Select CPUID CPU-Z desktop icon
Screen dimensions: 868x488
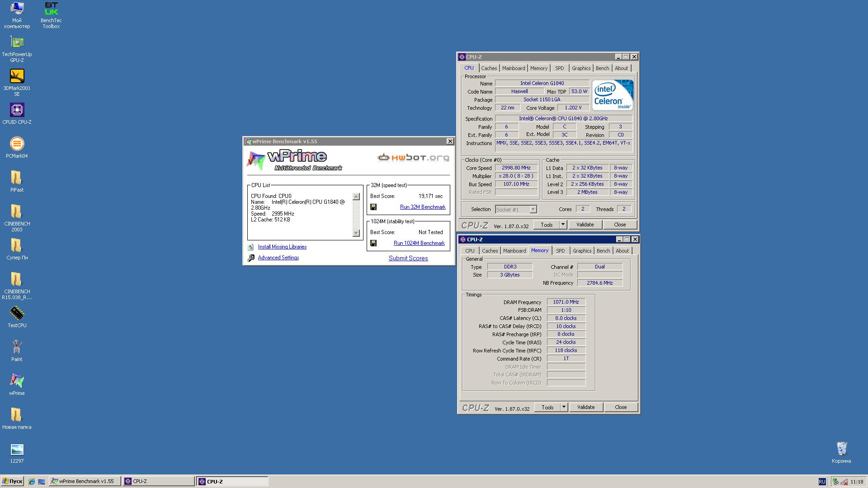pyautogui.click(x=17, y=114)
